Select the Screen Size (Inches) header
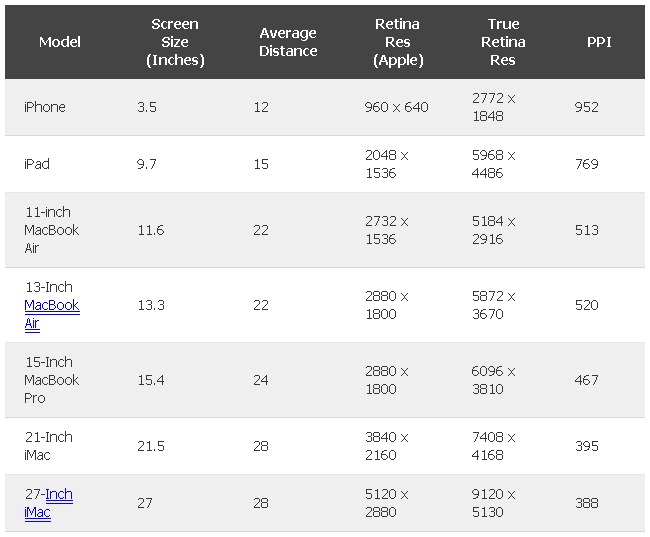Screen dimensions: 650x537 click(x=175, y=42)
